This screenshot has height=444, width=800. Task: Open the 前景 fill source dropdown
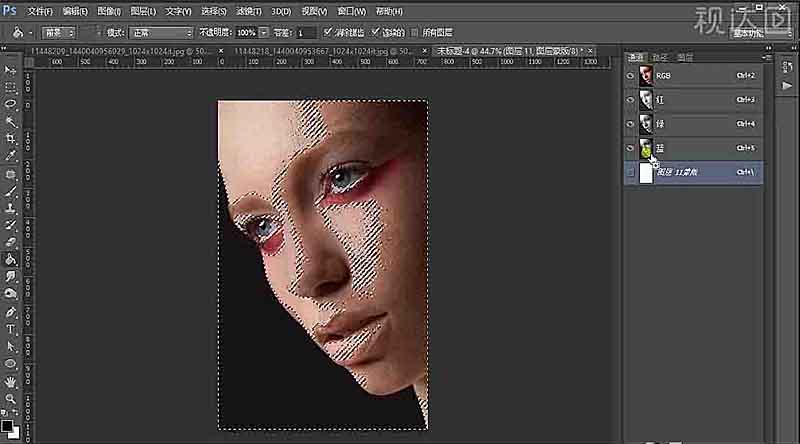click(x=58, y=33)
